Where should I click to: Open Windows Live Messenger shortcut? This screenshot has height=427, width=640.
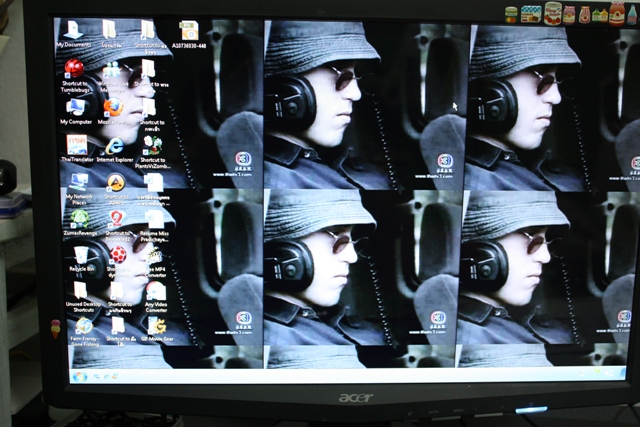[113, 77]
